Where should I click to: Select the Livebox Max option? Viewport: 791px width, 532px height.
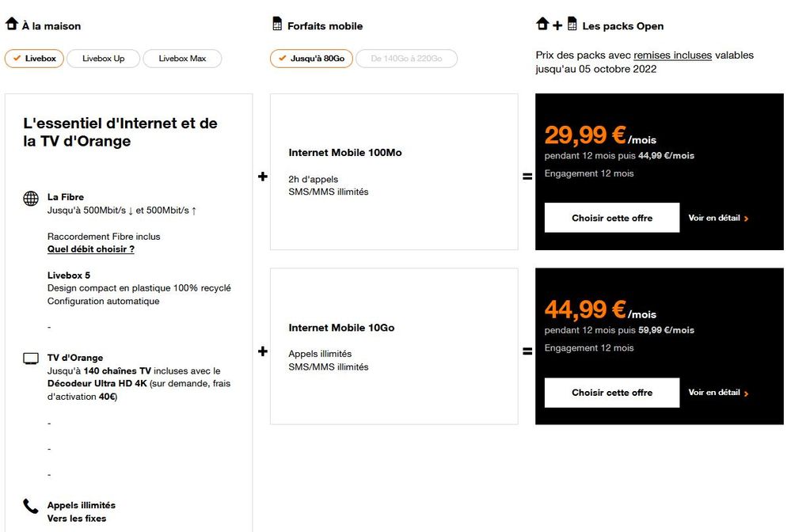pyautogui.click(x=182, y=59)
